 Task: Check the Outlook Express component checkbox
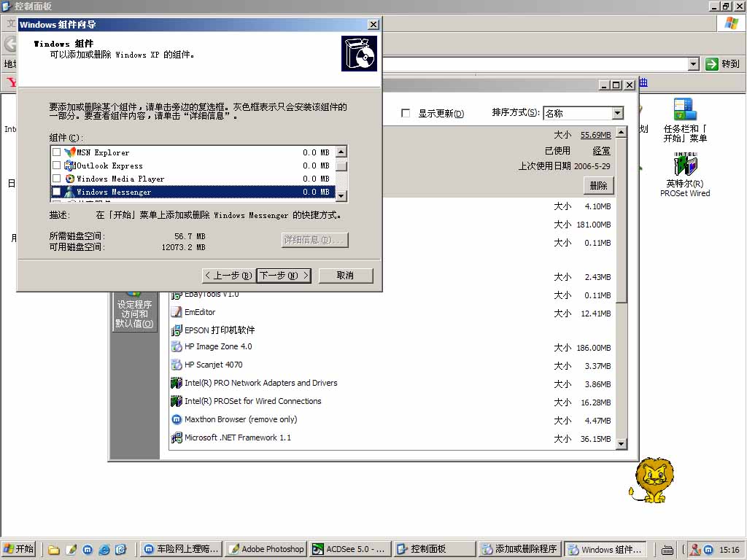click(56, 166)
